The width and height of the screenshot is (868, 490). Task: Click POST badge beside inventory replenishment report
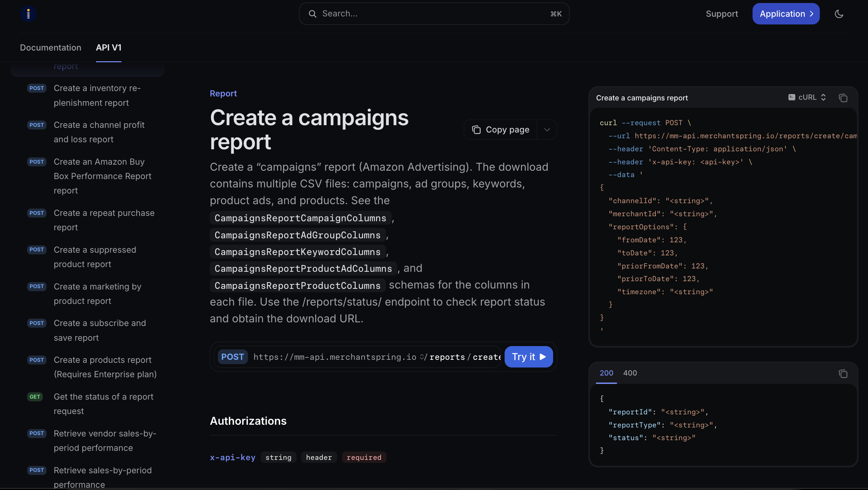pos(36,88)
